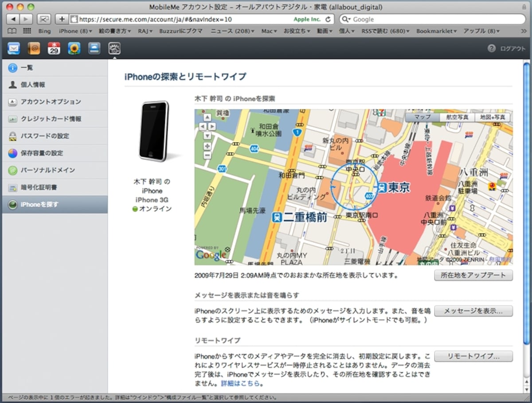Go forward with Safari's forward arrow
This screenshot has height=403, width=532.
[x=26, y=19]
